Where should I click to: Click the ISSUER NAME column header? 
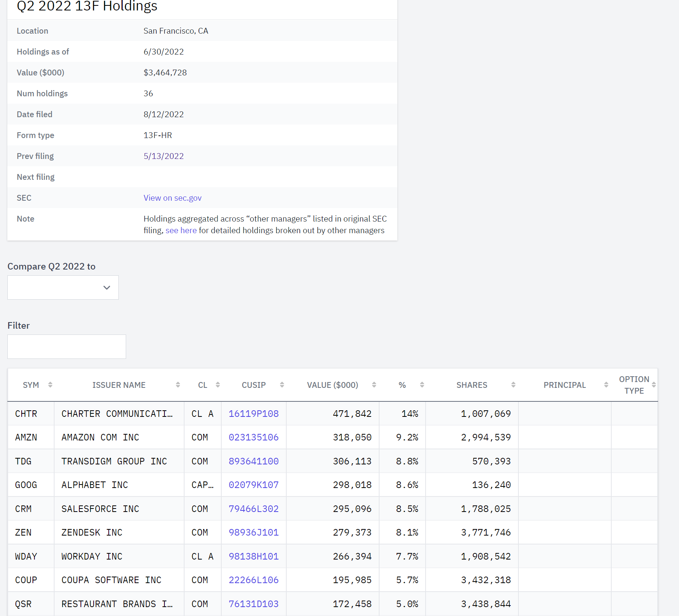point(119,385)
